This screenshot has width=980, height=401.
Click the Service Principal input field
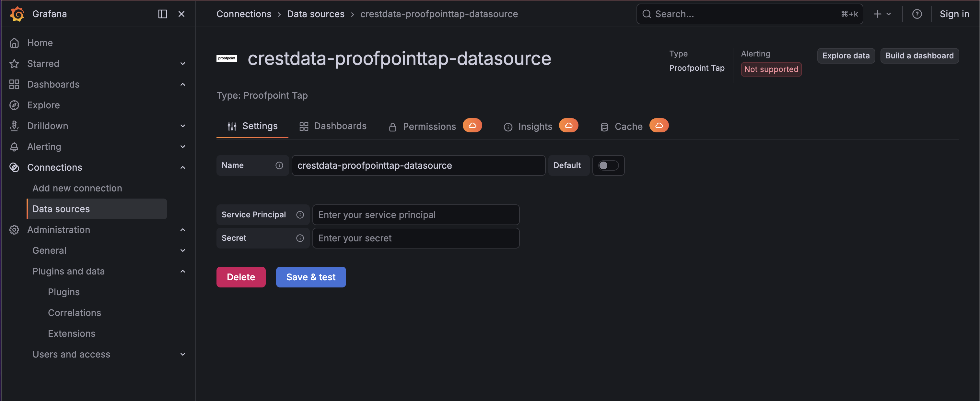(415, 215)
